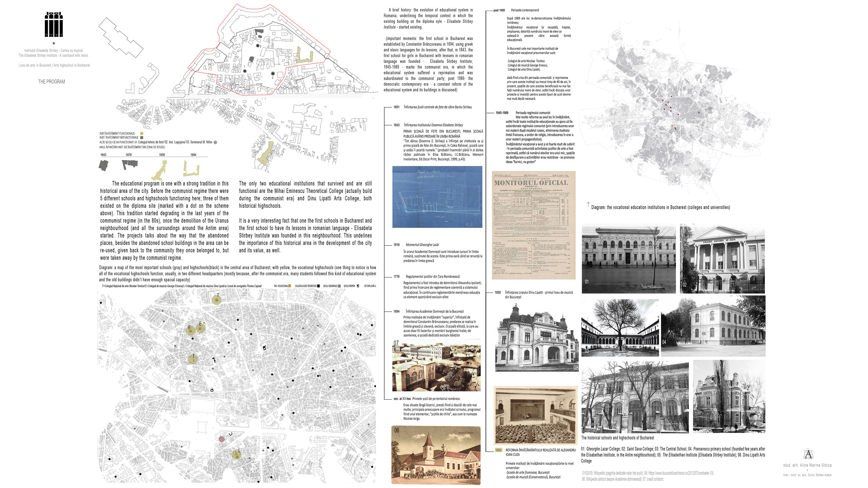Open sepia aerial photo 07
Screen dimensions: 868x488
pos(436,366)
